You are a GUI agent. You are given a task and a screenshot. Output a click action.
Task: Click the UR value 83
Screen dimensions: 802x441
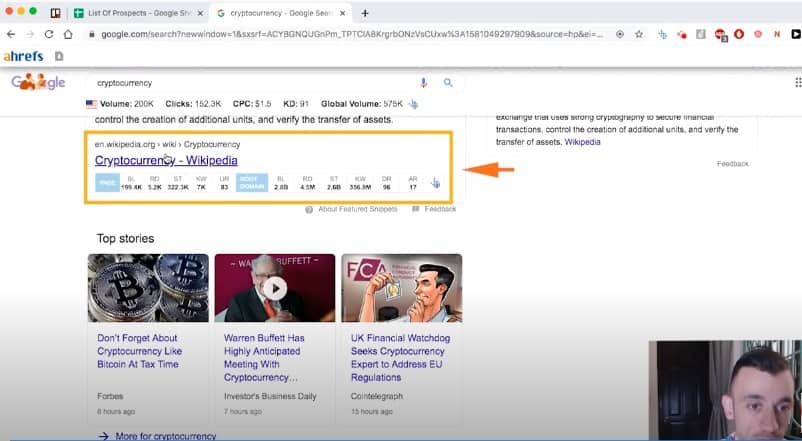224,187
